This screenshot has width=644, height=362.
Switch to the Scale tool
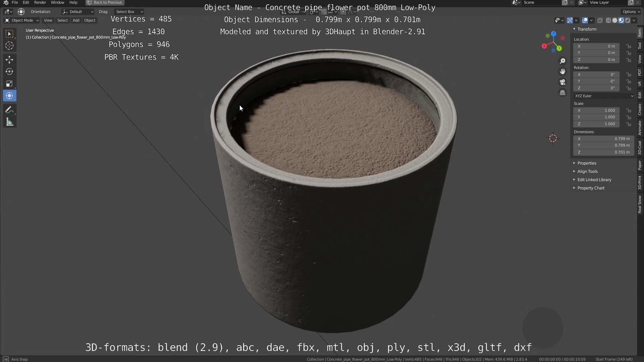pyautogui.click(x=9, y=84)
